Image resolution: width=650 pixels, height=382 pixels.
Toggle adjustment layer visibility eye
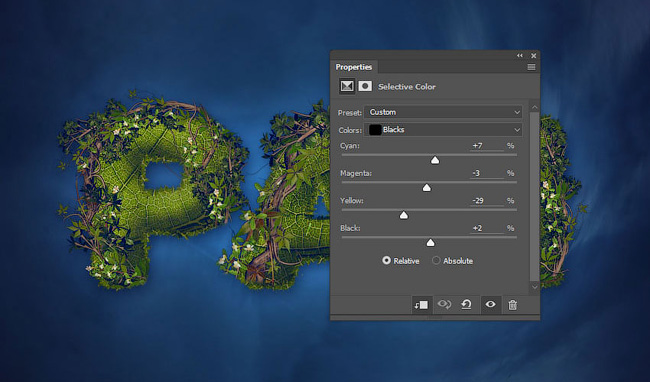[x=490, y=305]
